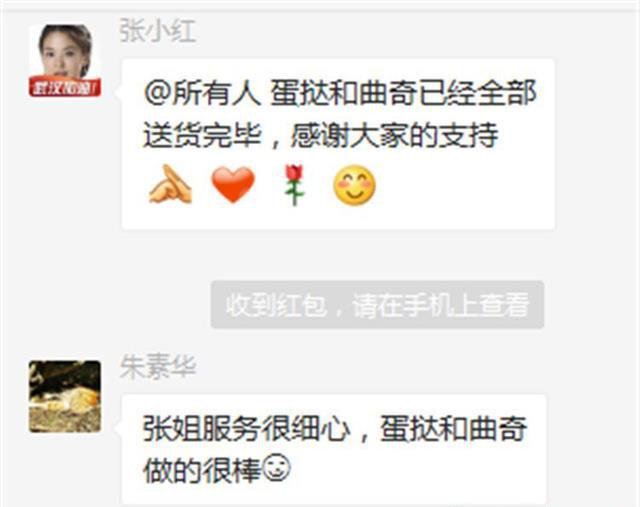Click the 张小红 sender name
The width and height of the screenshot is (640, 507).
(x=158, y=31)
